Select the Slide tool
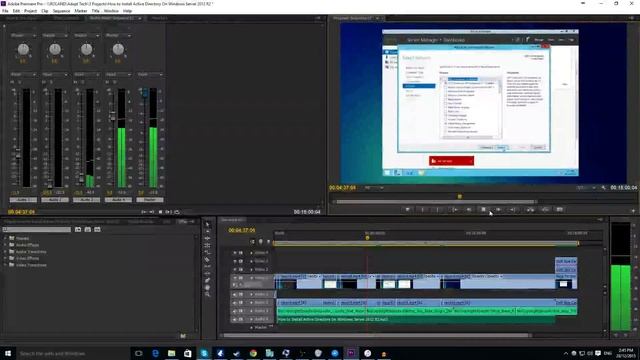The width and height of the screenshot is (640, 360). point(207,273)
